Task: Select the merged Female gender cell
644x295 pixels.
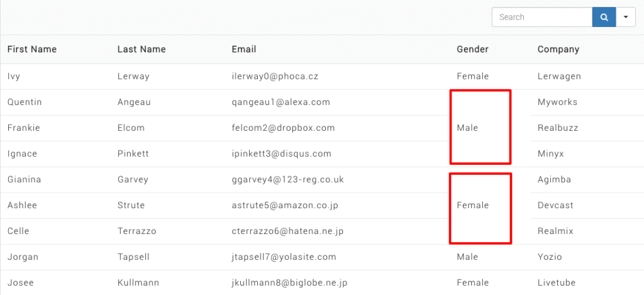Action: 480,205
